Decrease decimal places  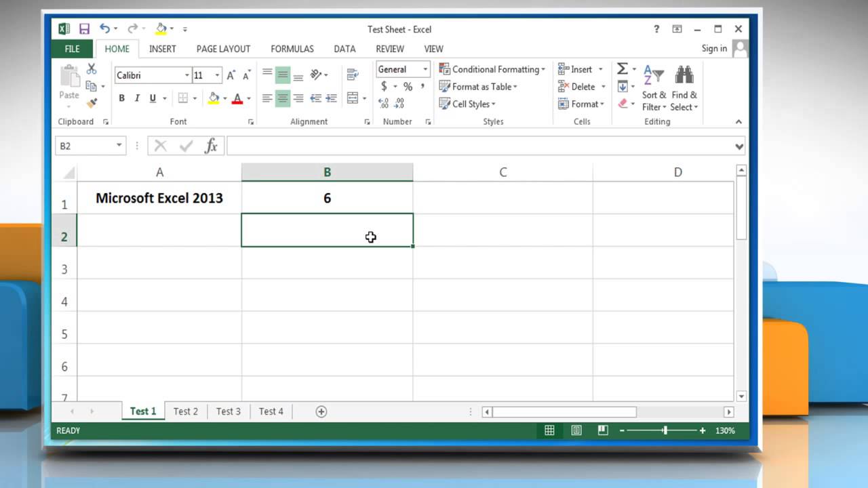(399, 104)
